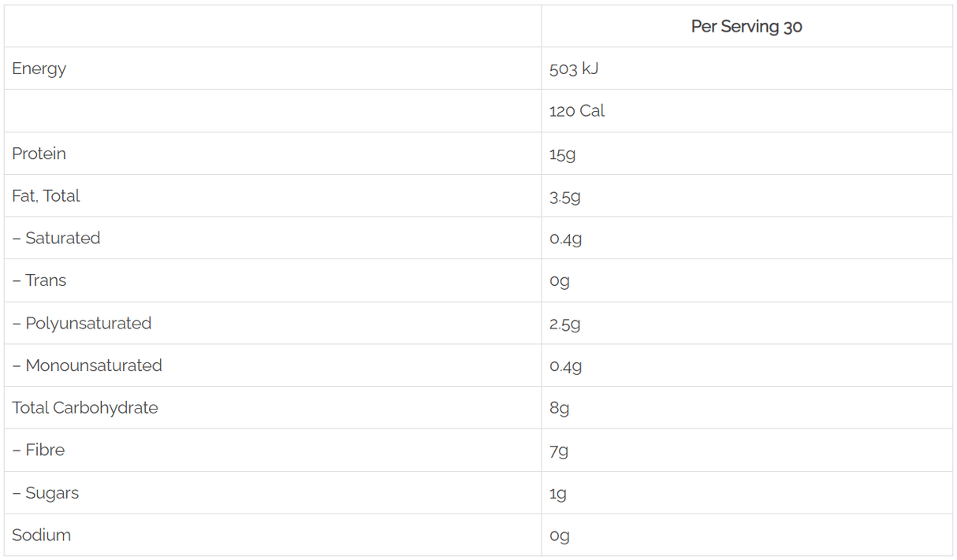Click the Total Carbohydrate row label
Image resolution: width=957 pixels, height=560 pixels.
pyautogui.click(x=85, y=408)
